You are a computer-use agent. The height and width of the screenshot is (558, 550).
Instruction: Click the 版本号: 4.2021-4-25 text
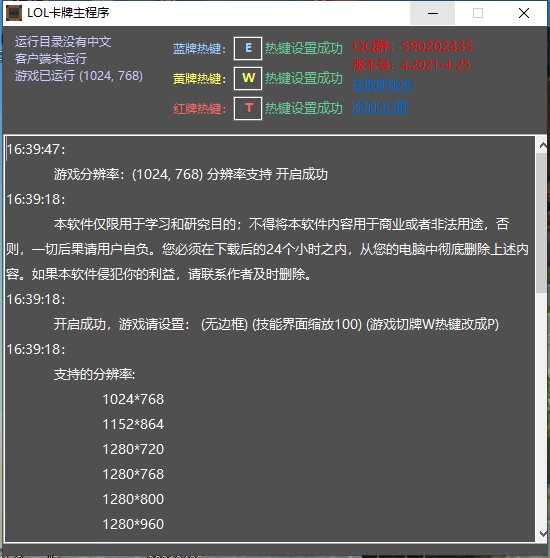click(411, 65)
